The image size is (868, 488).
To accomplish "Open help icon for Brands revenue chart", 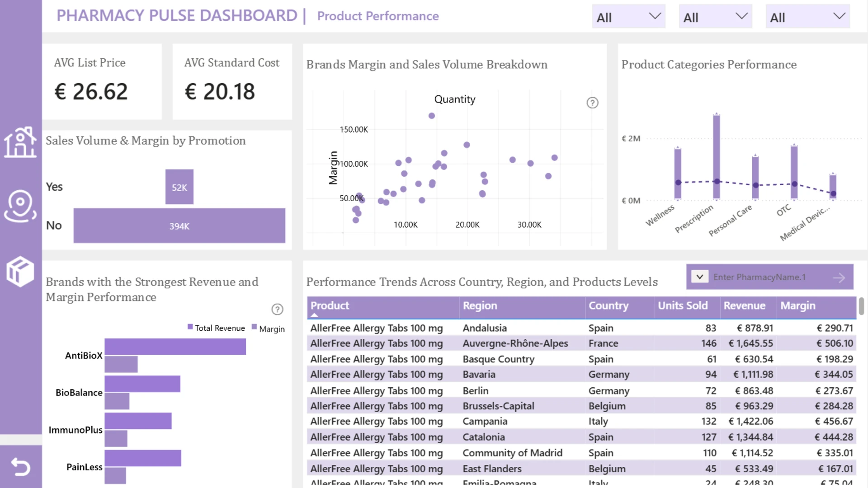I will 277,309.
